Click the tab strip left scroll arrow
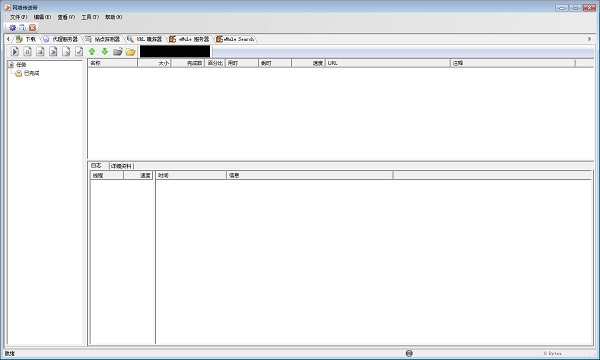The width and height of the screenshot is (600, 360). pos(8,39)
